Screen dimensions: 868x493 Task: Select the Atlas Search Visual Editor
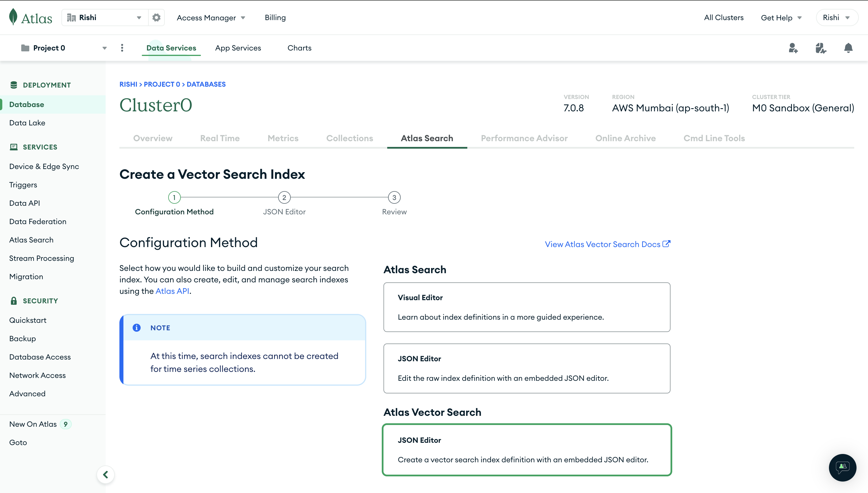coord(527,307)
